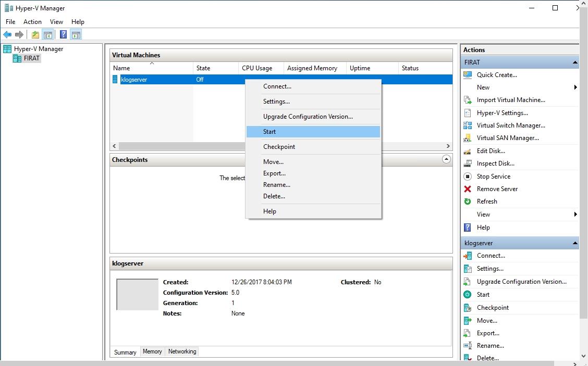Open Virtual Switch Manager in Actions pane
The height and width of the screenshot is (366, 588).
point(511,125)
